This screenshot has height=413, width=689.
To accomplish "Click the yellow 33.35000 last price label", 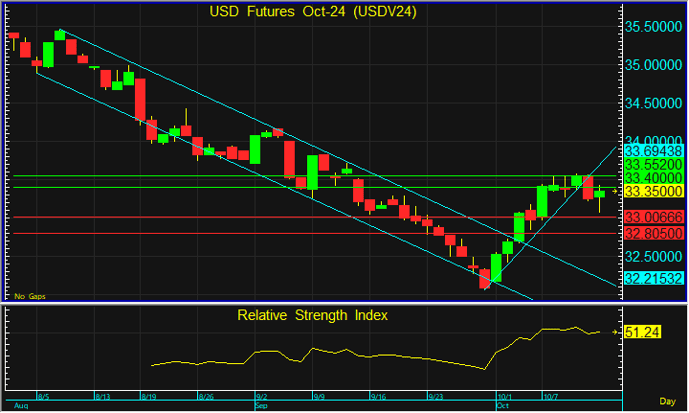I will click(653, 190).
